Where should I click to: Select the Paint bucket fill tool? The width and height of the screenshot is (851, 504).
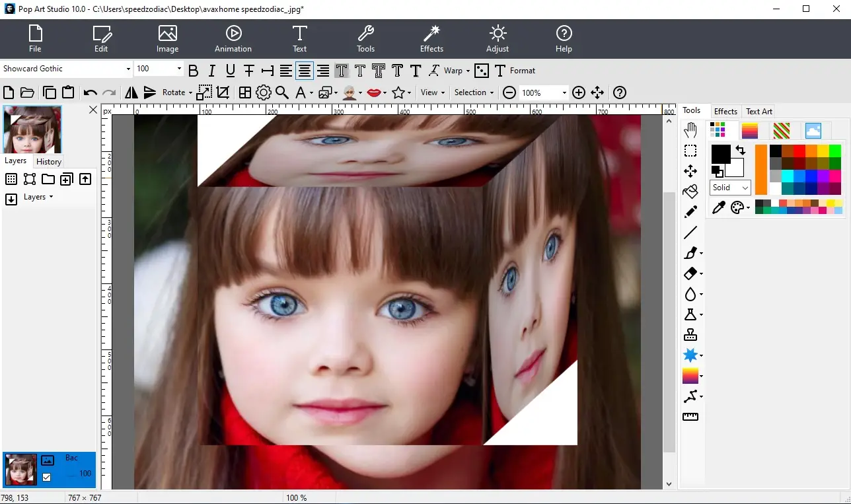(x=690, y=192)
